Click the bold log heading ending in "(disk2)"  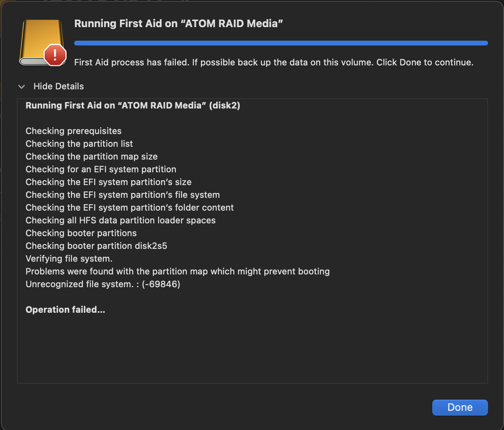[133, 106]
